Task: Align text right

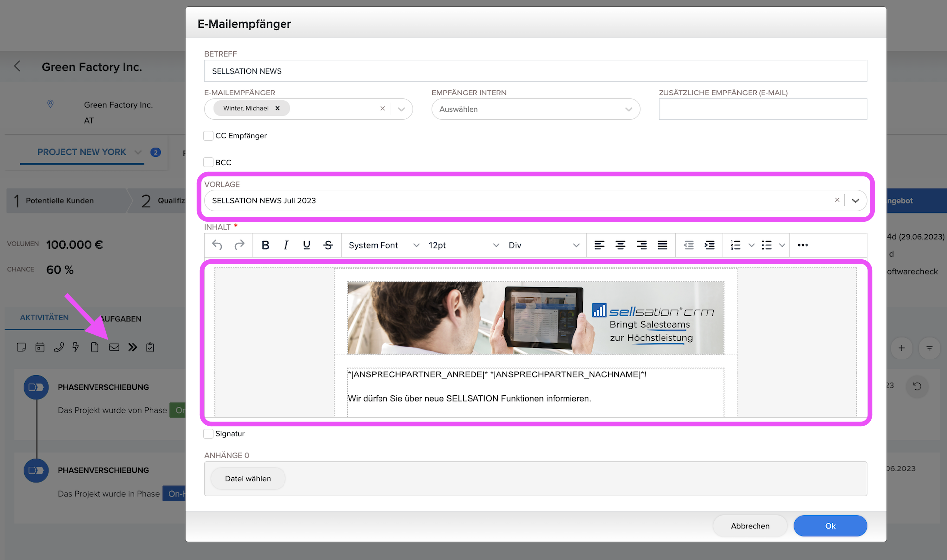Action: 642,245
